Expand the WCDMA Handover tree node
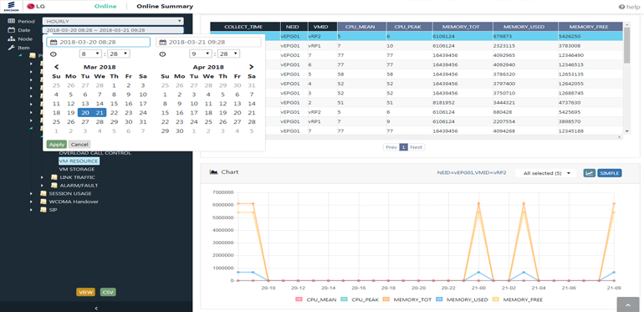644x312 pixels. pos(31,202)
